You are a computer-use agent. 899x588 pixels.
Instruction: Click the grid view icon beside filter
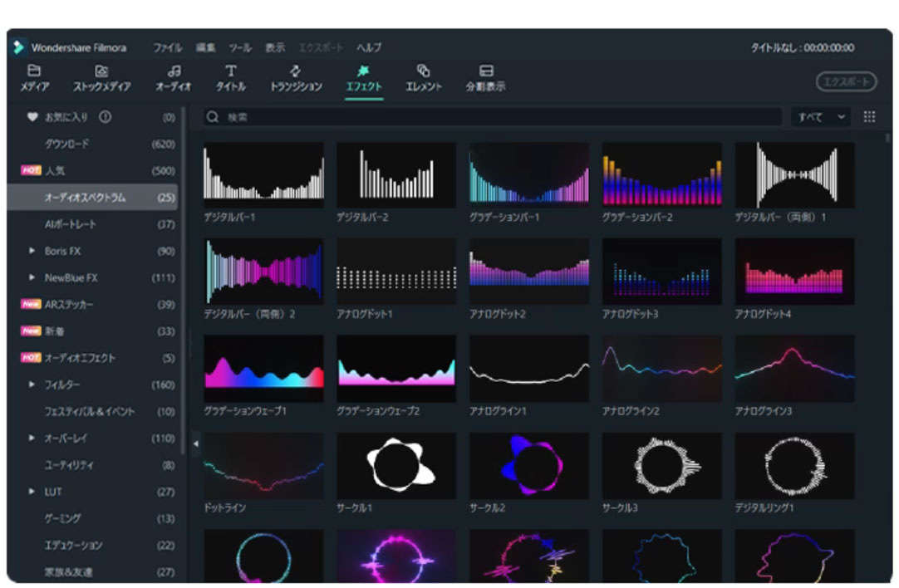pyautogui.click(x=869, y=117)
